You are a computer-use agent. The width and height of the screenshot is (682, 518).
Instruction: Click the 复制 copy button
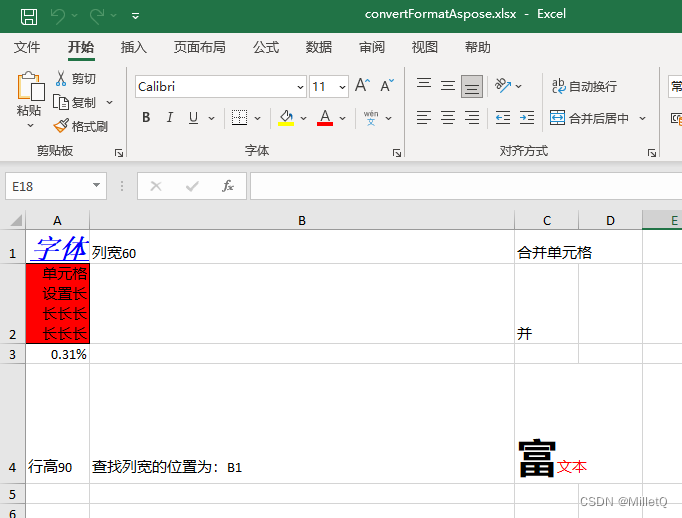(x=75, y=103)
